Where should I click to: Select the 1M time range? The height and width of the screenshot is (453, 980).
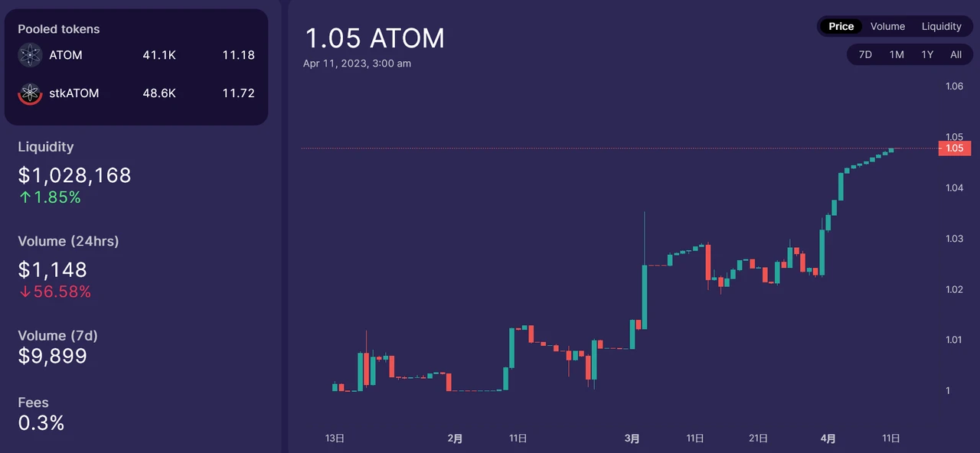tap(897, 54)
